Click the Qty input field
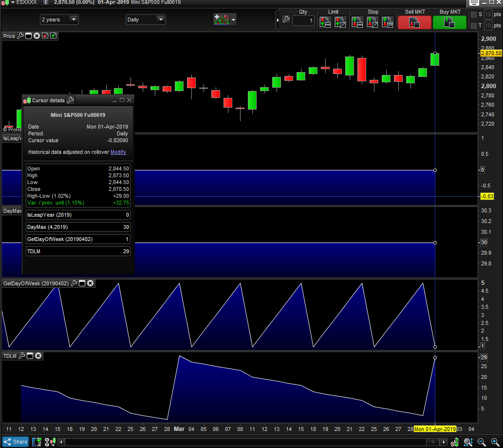This screenshot has width=503, height=448. 303,20
